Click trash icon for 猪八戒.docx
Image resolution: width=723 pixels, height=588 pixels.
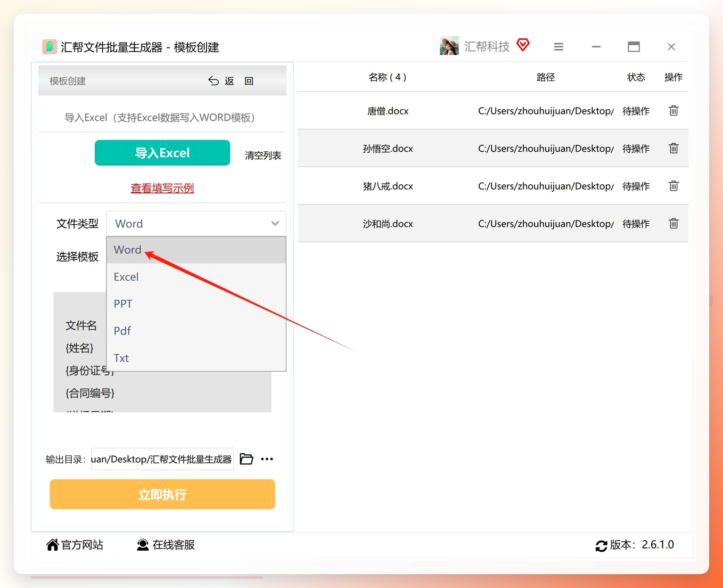pyautogui.click(x=673, y=186)
